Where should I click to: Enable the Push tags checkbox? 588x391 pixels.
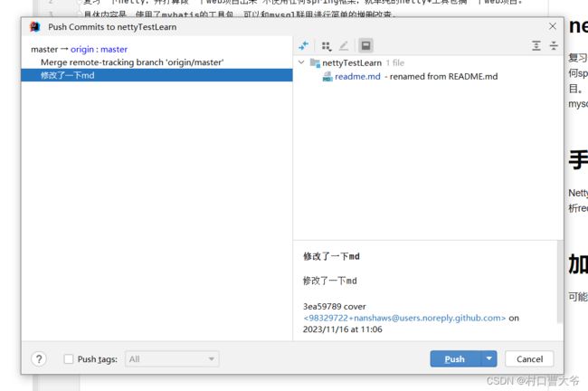pyautogui.click(x=68, y=359)
